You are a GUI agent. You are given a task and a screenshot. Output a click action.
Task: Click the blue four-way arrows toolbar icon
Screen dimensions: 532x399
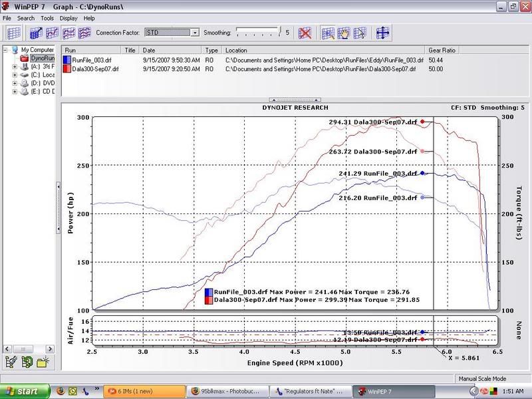pos(382,33)
